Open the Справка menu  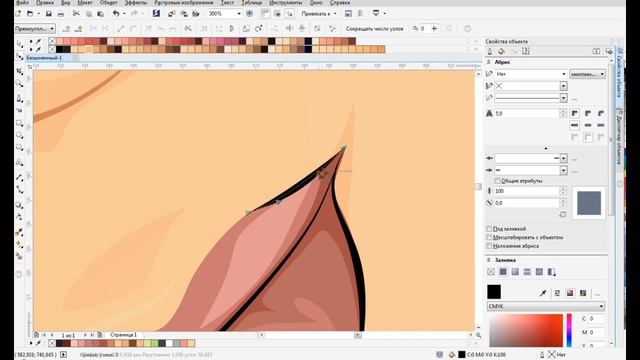(340, 3)
